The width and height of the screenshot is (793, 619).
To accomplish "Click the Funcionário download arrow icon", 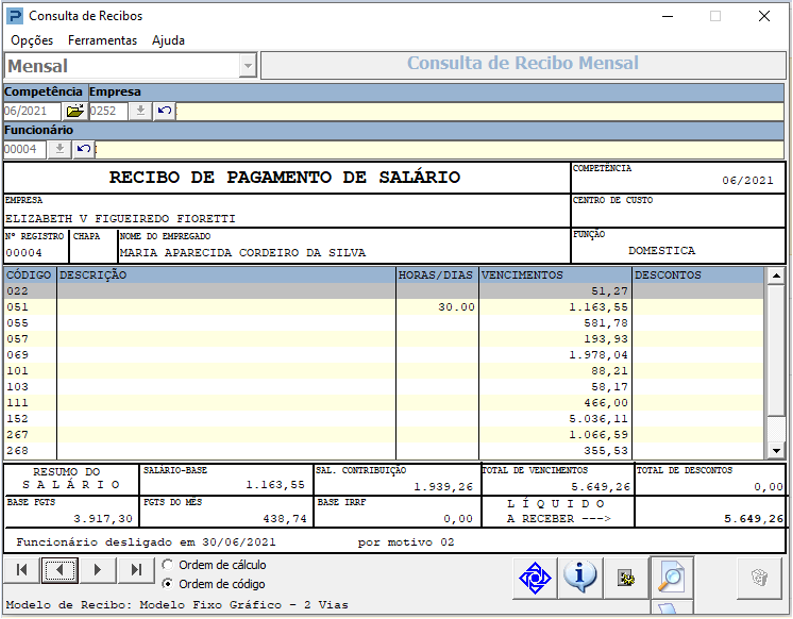I will point(60,149).
